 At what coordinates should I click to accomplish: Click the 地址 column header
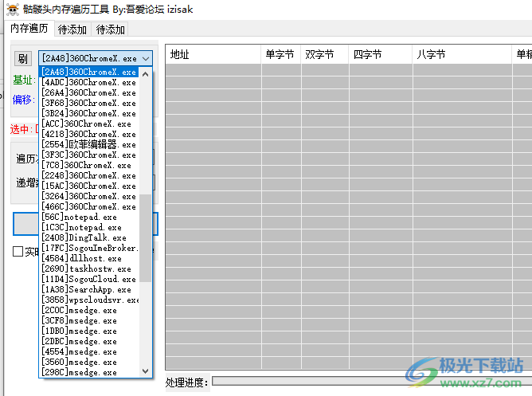point(213,55)
